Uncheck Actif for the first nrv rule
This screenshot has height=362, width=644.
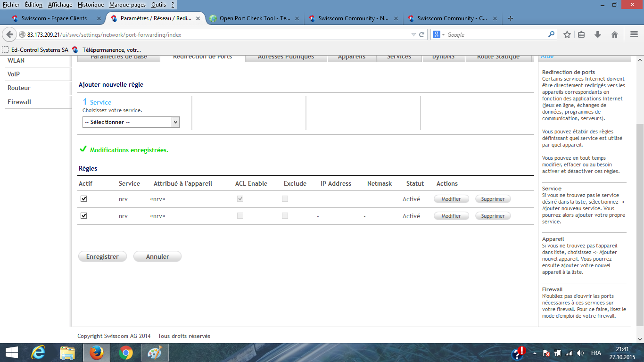pyautogui.click(x=83, y=199)
